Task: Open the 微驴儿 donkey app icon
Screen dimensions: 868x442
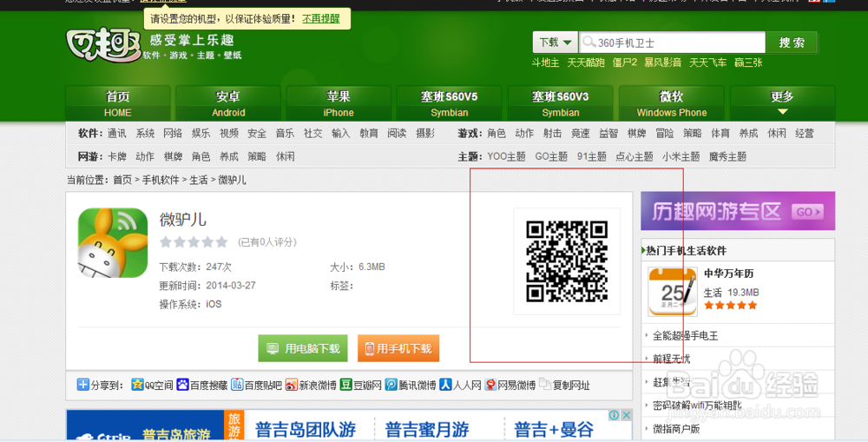Action: pos(113,242)
